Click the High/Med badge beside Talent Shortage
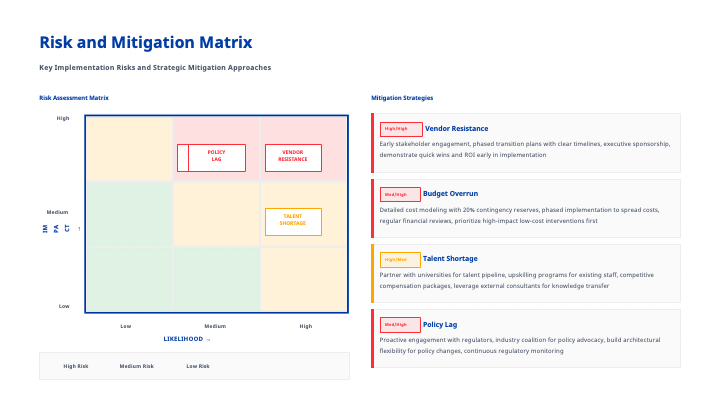 point(401,259)
